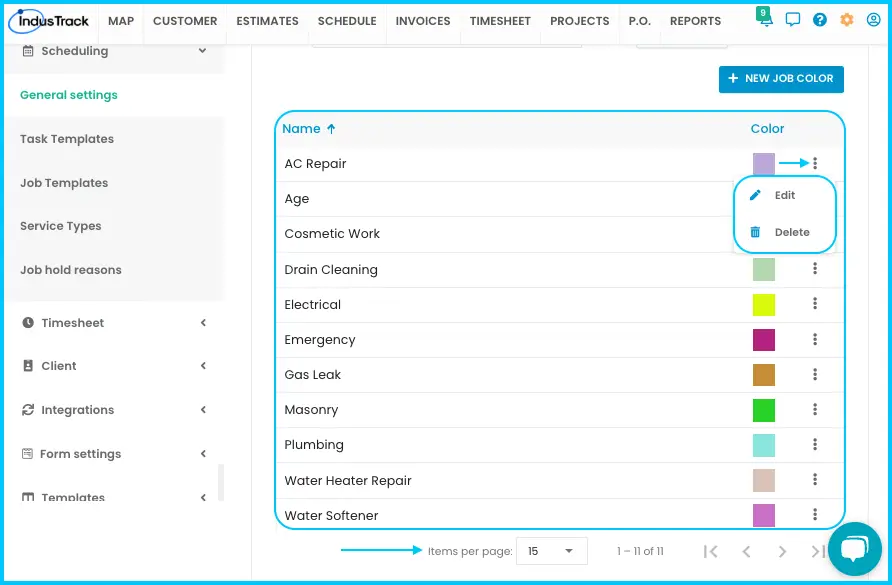Open General settings in sidebar
The image size is (892, 585).
69,95
